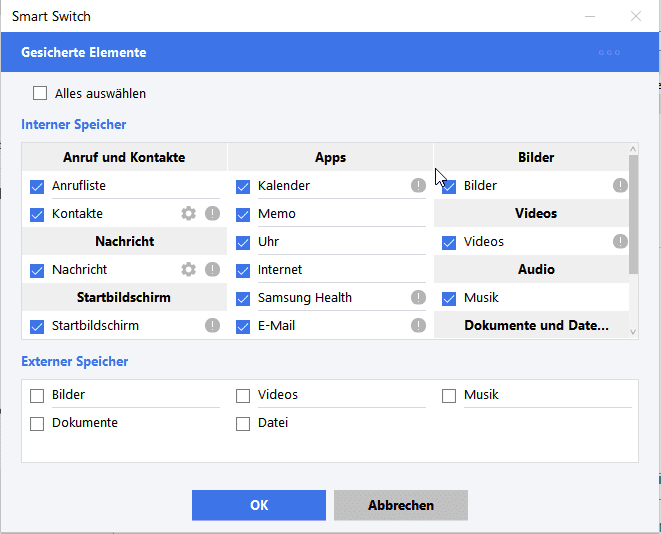Click the Anruf und Kontakte column header
The image size is (661, 534).
click(124, 157)
